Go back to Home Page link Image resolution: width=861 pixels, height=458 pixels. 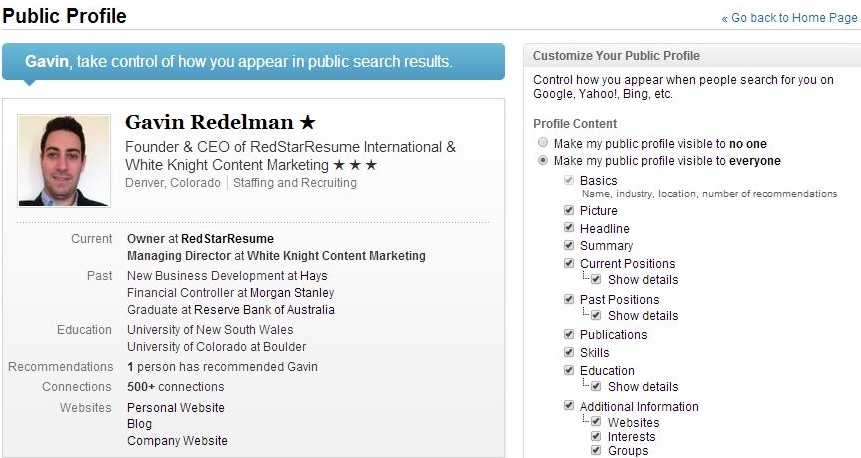(x=789, y=18)
